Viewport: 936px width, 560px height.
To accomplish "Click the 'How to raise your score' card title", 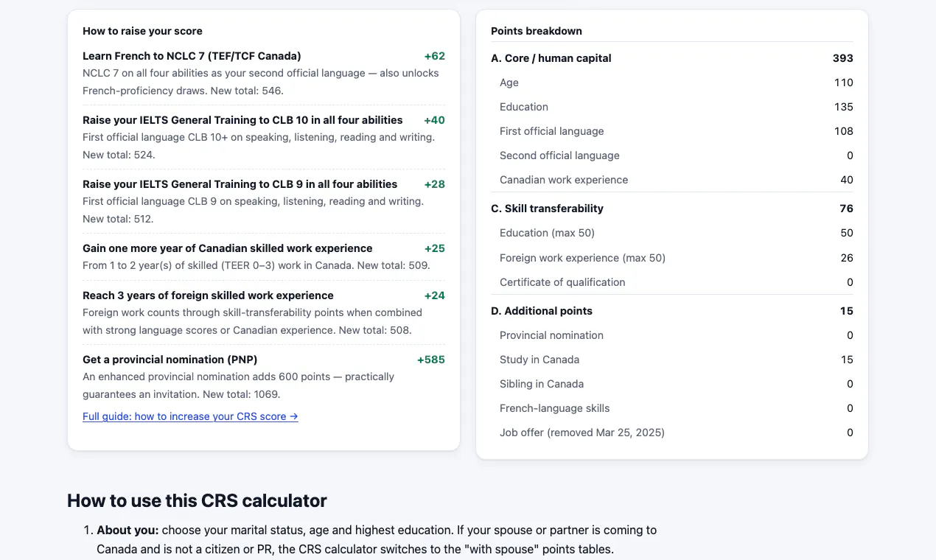I will tap(142, 31).
